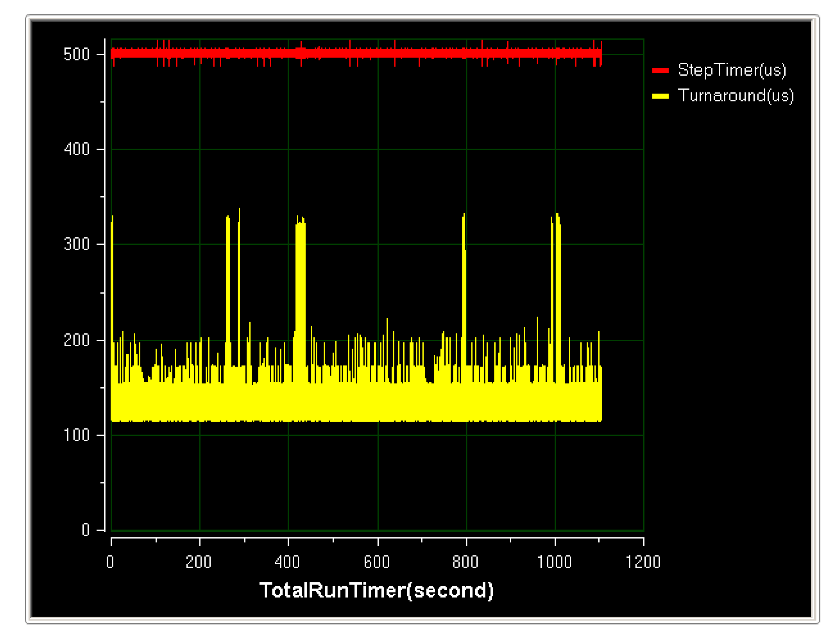
Task: Click the 200 y-axis tick label
Action: tap(76, 340)
